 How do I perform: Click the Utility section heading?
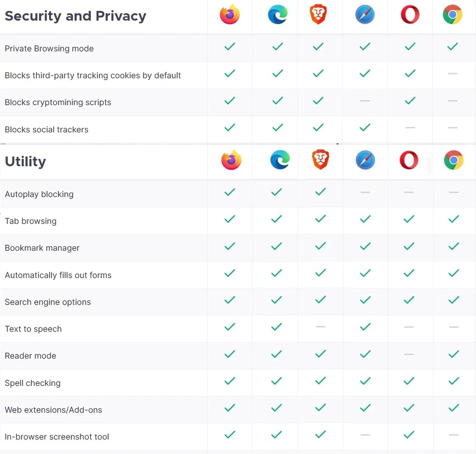click(x=25, y=162)
